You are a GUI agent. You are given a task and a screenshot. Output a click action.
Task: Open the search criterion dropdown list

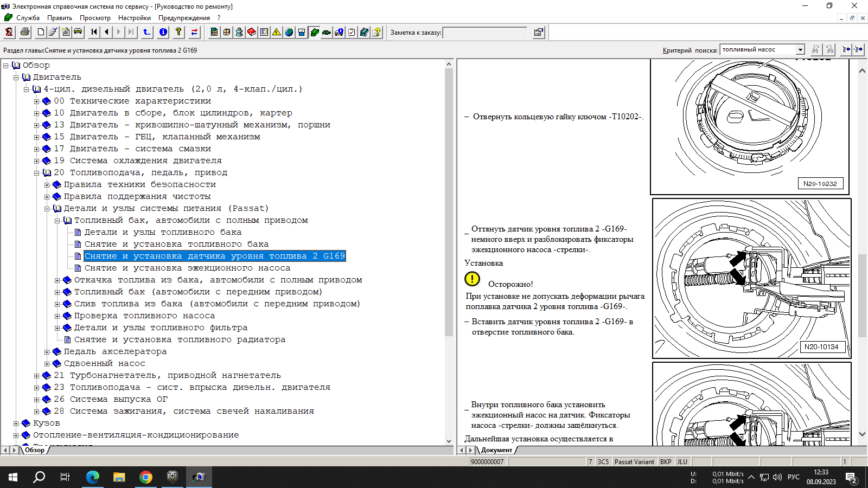pos(800,50)
